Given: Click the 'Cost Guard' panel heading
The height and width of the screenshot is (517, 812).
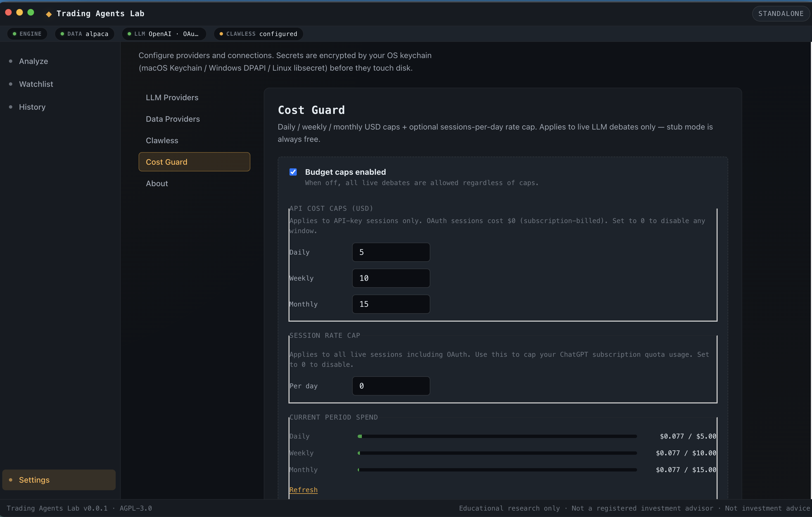Looking at the screenshot, I should tap(311, 110).
